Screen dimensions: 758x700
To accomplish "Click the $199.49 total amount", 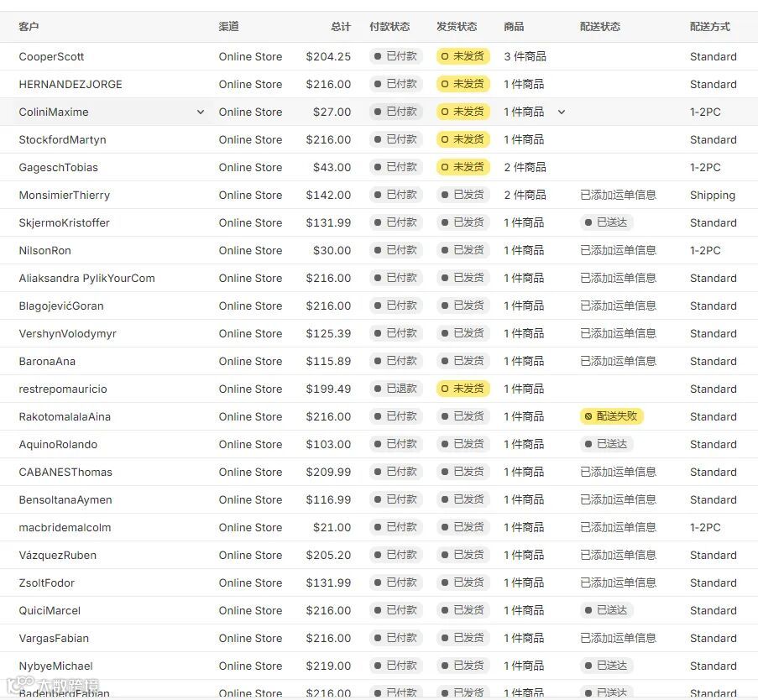I will [328, 389].
